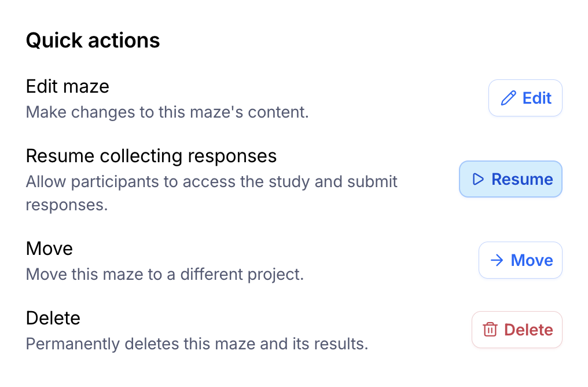Click 'Move this maze to a different project' text
This screenshot has height=387, width=588.
(x=165, y=274)
